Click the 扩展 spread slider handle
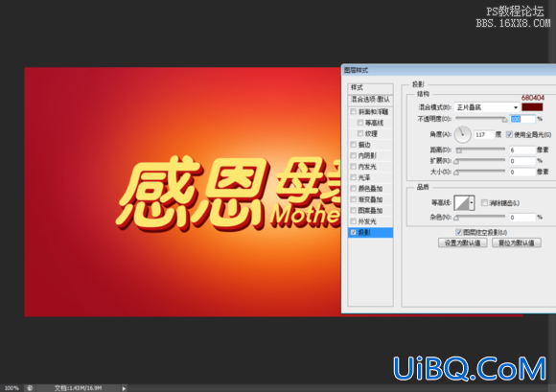 pos(456,162)
